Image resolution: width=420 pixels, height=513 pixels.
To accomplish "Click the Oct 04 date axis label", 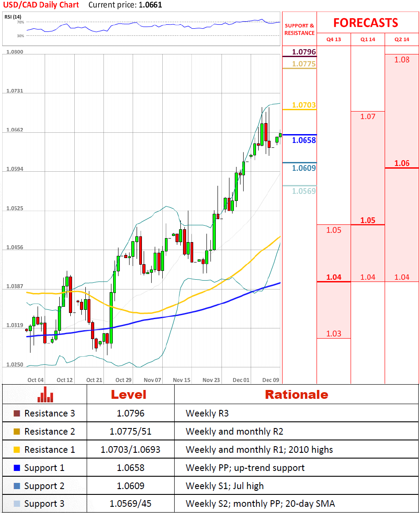I will 35,380.
